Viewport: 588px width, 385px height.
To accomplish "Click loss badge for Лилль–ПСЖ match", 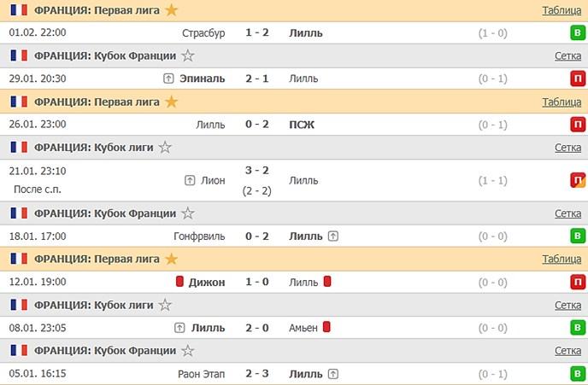I will click(x=578, y=125).
